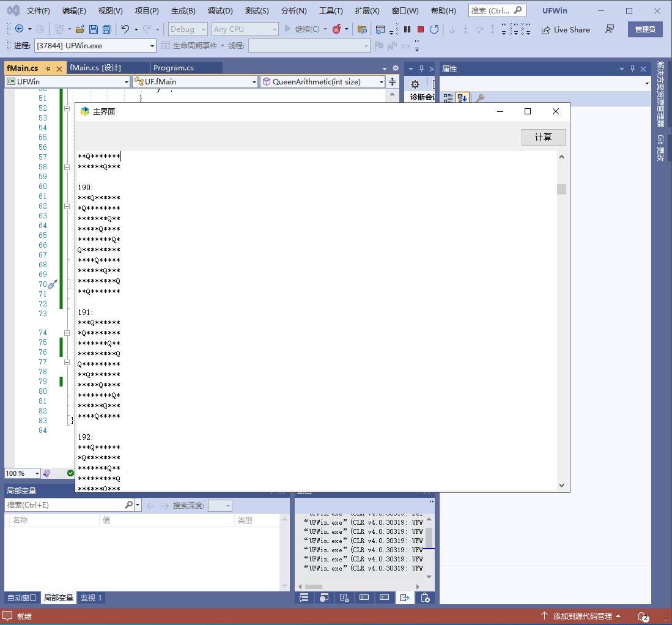Image resolution: width=672 pixels, height=625 pixels.
Task: Open the 工具(T) menu
Action: 331,11
